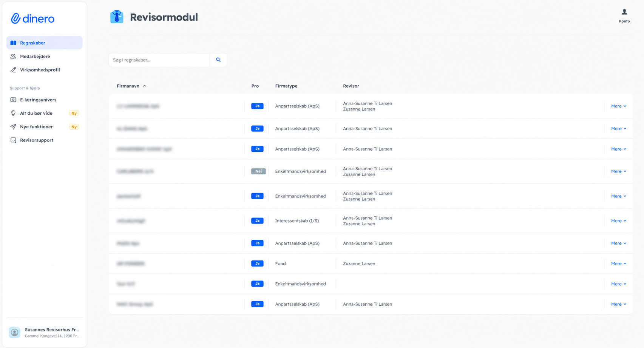Click the Revisormodul shirt-and-tie icon

pos(117,17)
